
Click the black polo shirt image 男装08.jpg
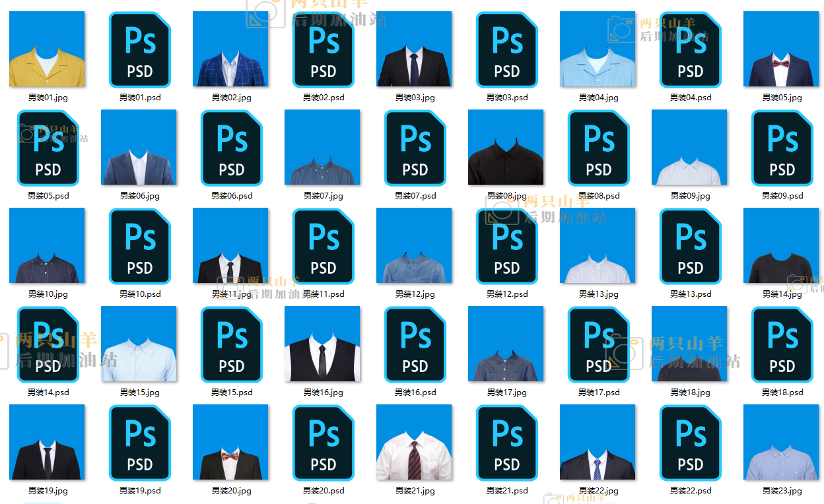point(506,148)
